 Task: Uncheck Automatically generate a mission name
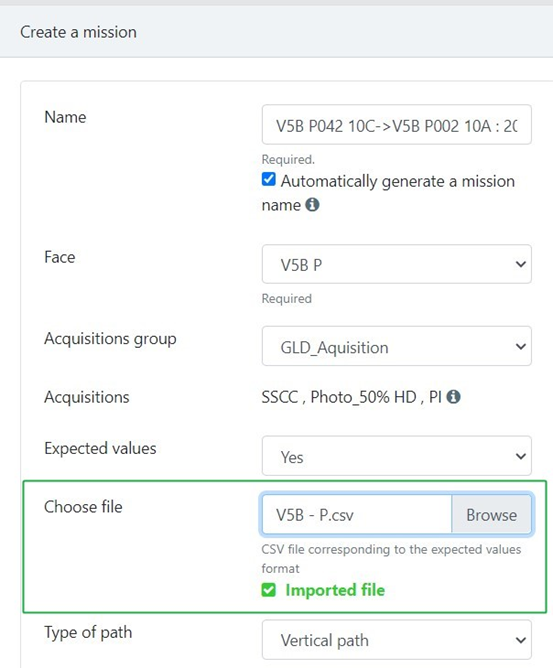[x=268, y=179]
